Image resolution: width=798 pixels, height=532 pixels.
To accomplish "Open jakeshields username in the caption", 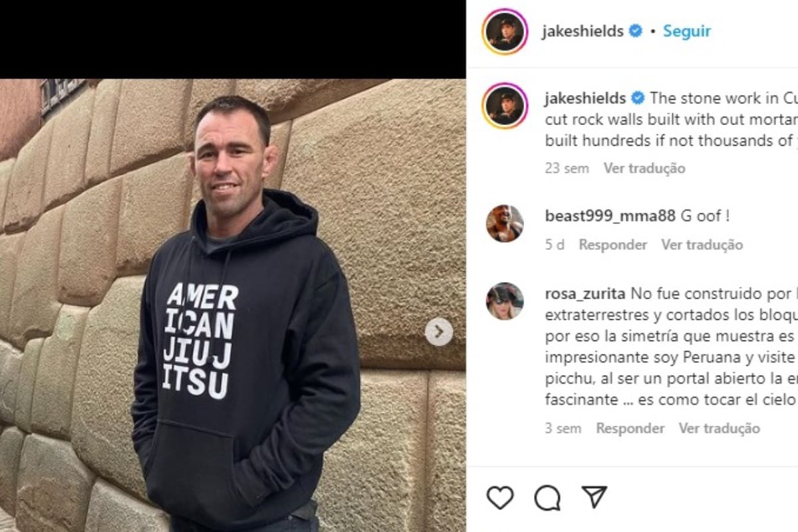I will click(585, 98).
